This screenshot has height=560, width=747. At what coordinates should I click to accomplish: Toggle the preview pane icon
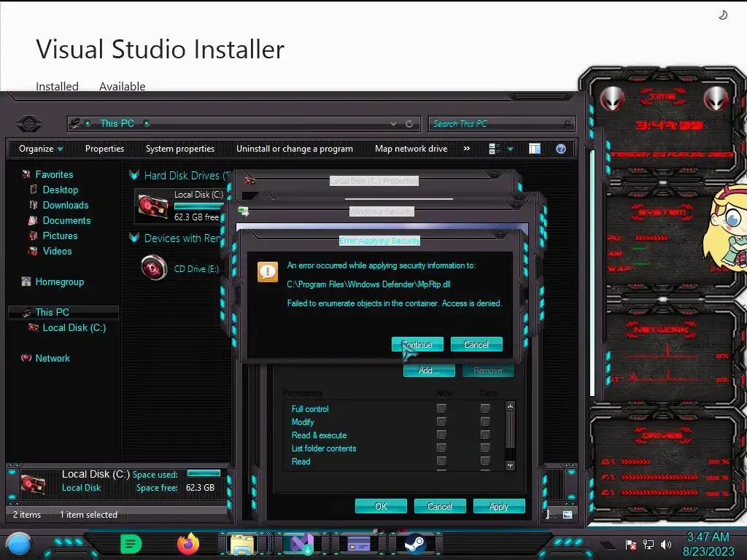(535, 149)
